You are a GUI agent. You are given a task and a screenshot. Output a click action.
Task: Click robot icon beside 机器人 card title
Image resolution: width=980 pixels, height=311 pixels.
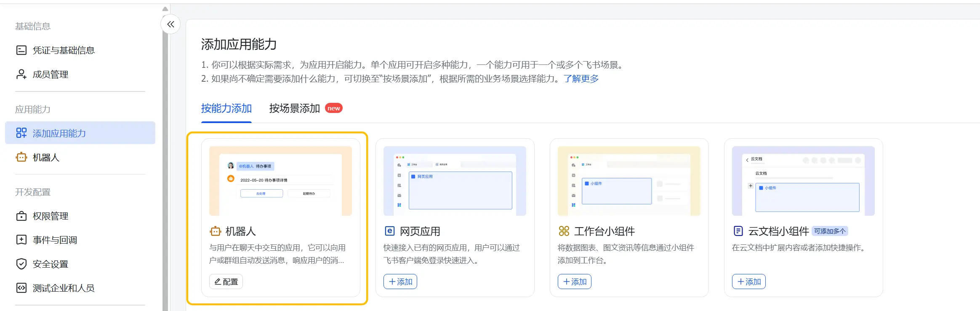pyautogui.click(x=215, y=231)
